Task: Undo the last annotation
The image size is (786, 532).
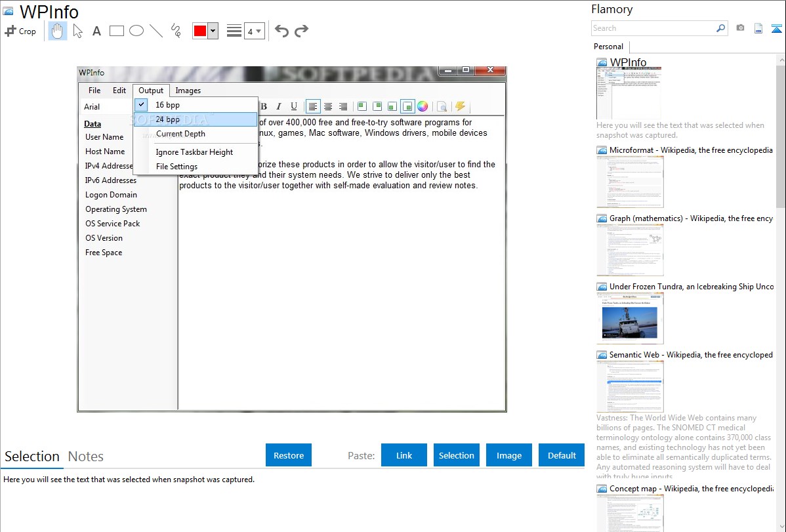Action: [x=281, y=31]
